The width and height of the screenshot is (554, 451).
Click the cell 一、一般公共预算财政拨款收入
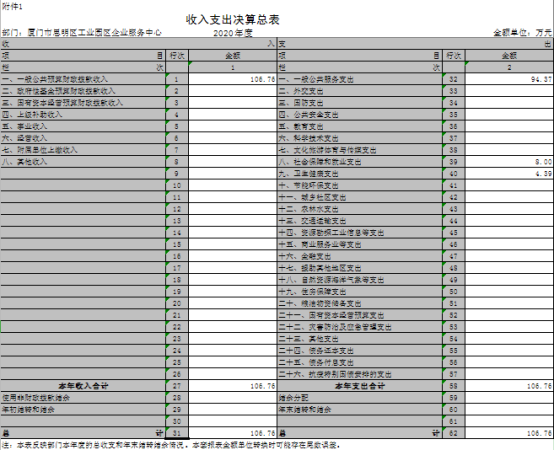click(x=83, y=79)
